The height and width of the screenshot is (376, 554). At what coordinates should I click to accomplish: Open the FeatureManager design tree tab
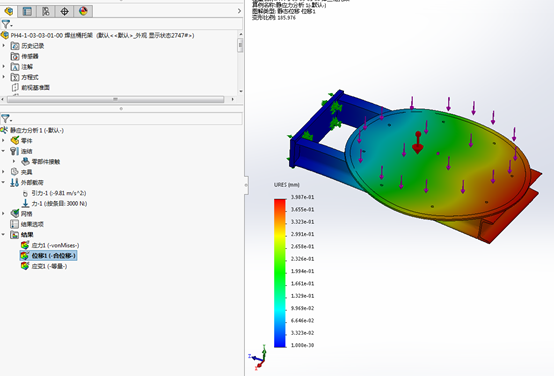(9, 11)
